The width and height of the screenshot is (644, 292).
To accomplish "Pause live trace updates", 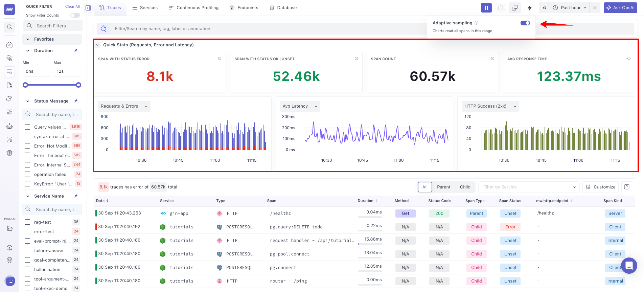I will coord(486,8).
